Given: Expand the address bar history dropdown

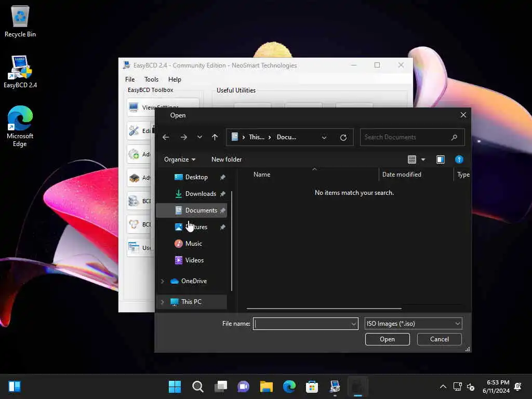Looking at the screenshot, I should (x=324, y=137).
